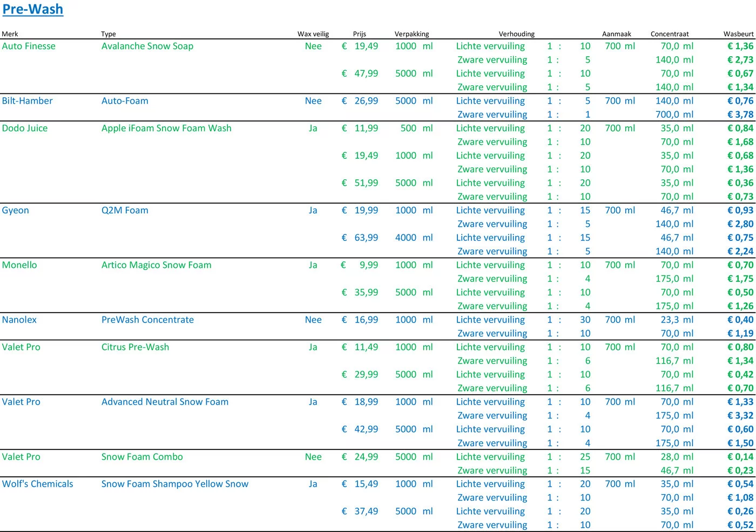
Task: Click Wasbeurt value € 3,78
Action: pyautogui.click(x=740, y=114)
